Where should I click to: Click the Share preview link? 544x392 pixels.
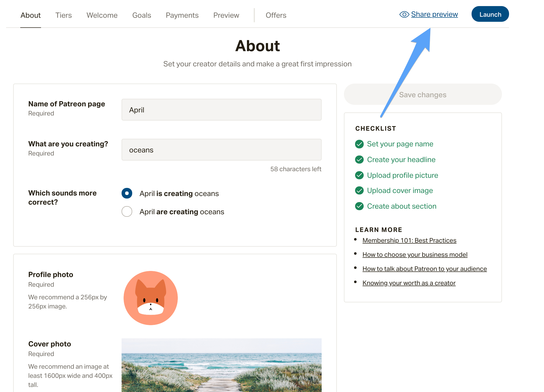pos(434,14)
